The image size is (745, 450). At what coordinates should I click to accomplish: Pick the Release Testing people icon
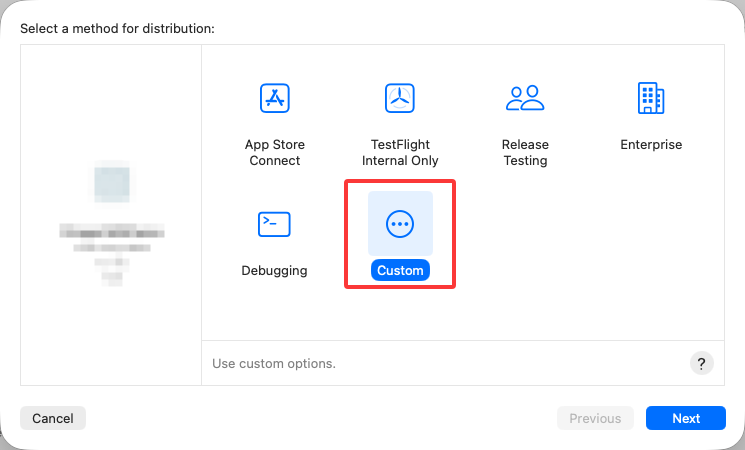click(x=525, y=98)
